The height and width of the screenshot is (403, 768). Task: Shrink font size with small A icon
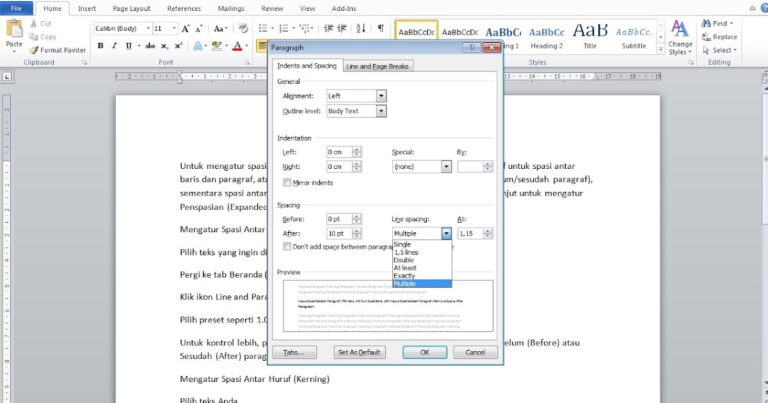(199, 29)
